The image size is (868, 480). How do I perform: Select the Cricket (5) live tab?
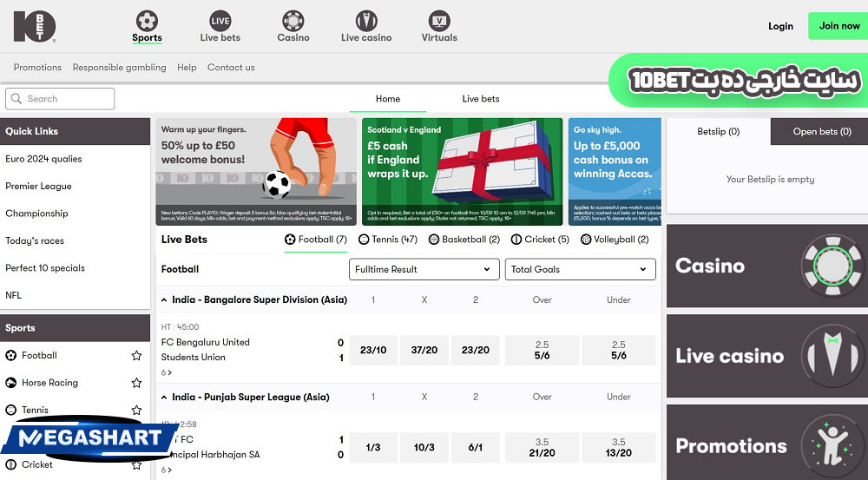(x=540, y=240)
